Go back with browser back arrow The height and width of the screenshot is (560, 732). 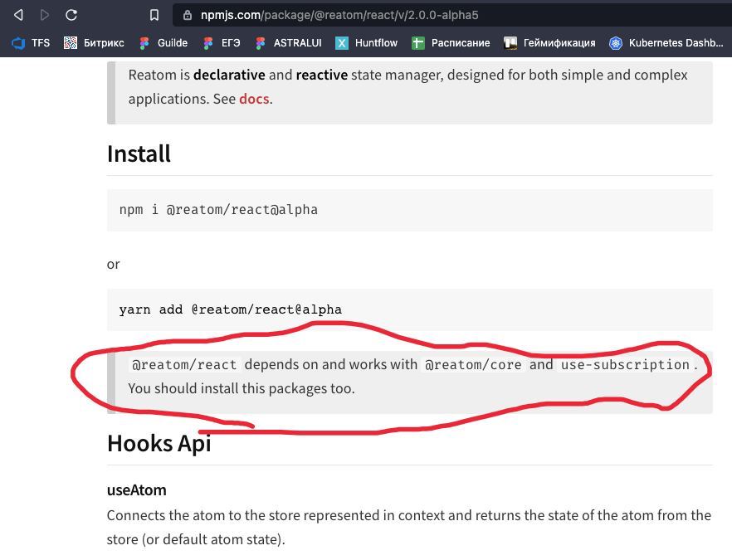[x=18, y=15]
